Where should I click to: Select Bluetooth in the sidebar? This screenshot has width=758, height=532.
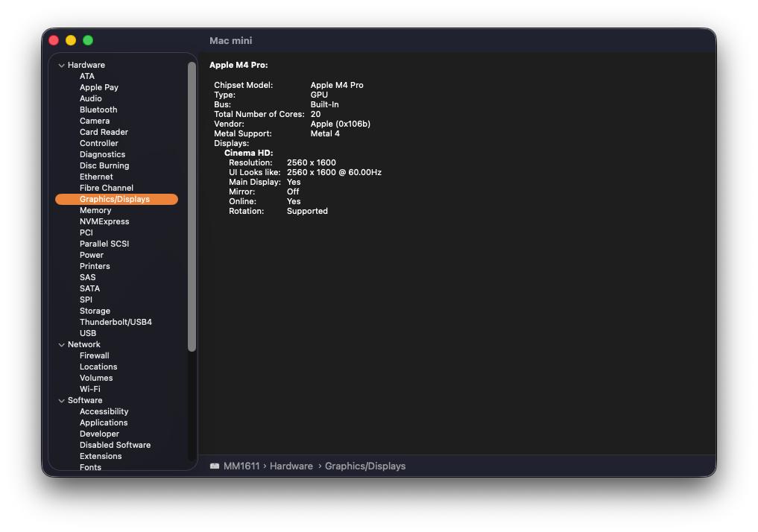coord(98,110)
